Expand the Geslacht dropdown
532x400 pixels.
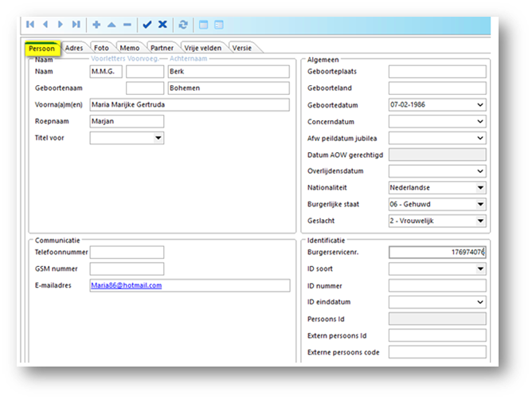click(x=480, y=221)
